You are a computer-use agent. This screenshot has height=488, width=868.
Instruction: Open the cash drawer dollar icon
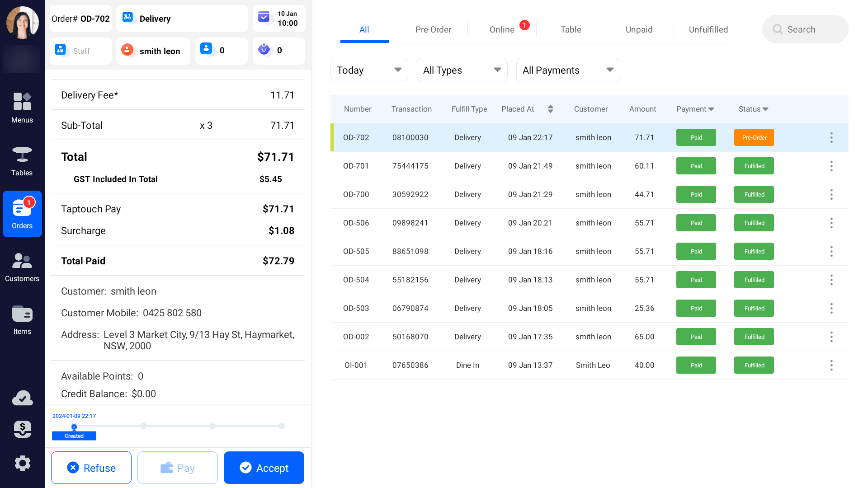coord(22,429)
